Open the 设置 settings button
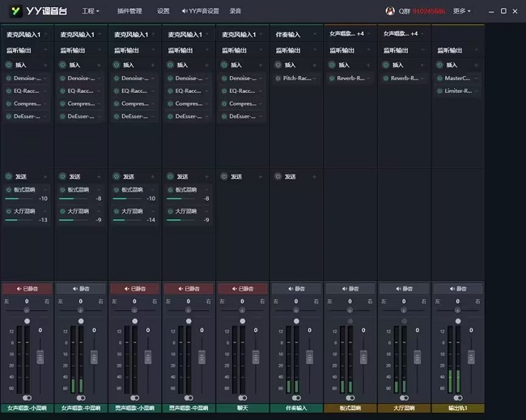The image size is (526, 420). point(163,11)
